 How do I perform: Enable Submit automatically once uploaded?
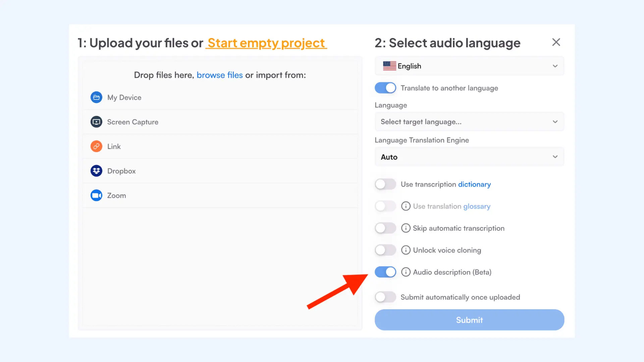coord(385,297)
